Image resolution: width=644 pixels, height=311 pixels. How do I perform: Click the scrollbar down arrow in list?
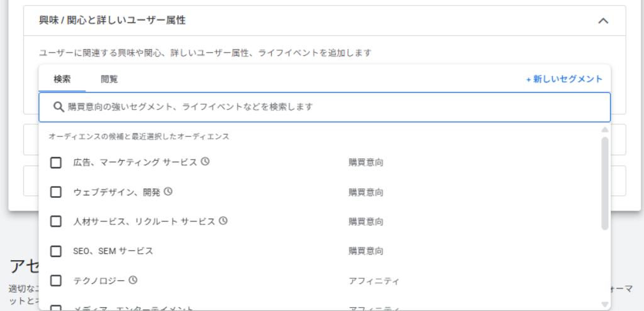604,304
